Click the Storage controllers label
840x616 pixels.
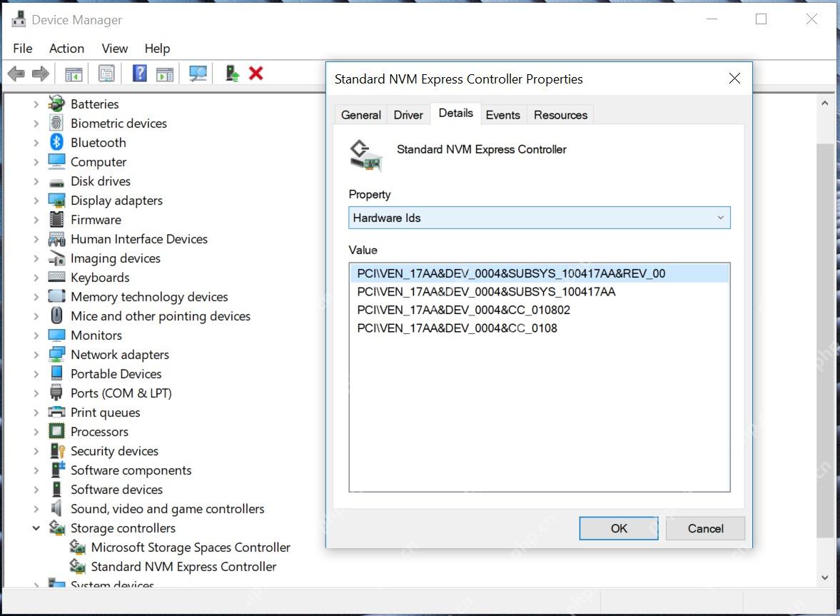tap(123, 528)
